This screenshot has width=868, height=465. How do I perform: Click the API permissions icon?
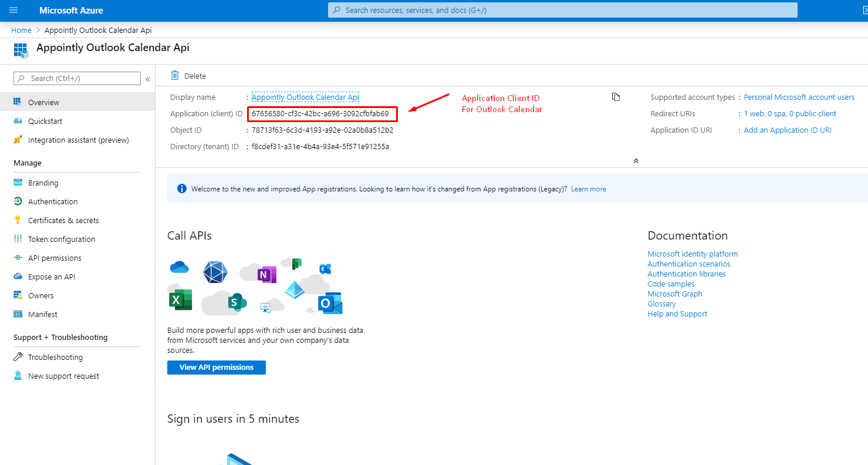point(18,258)
